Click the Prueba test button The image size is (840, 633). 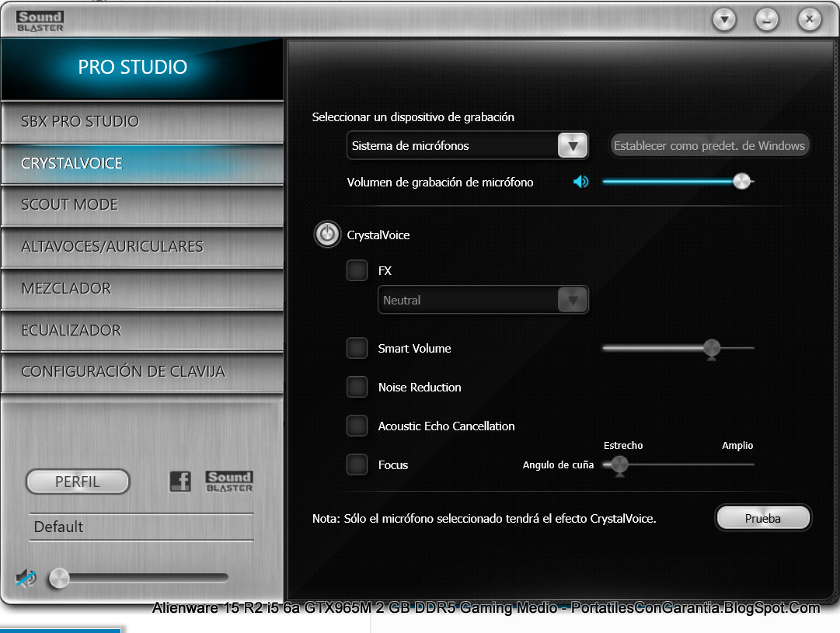[763, 518]
